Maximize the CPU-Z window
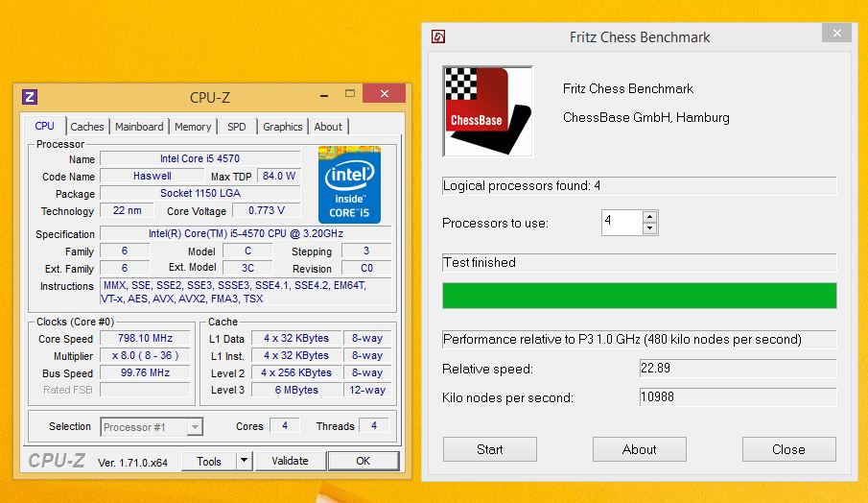Screen dimensions: 868x503 click(350, 94)
